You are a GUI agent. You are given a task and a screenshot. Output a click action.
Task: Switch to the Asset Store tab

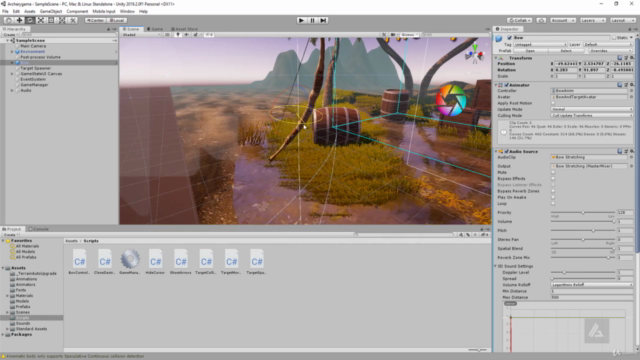pyautogui.click(x=184, y=29)
